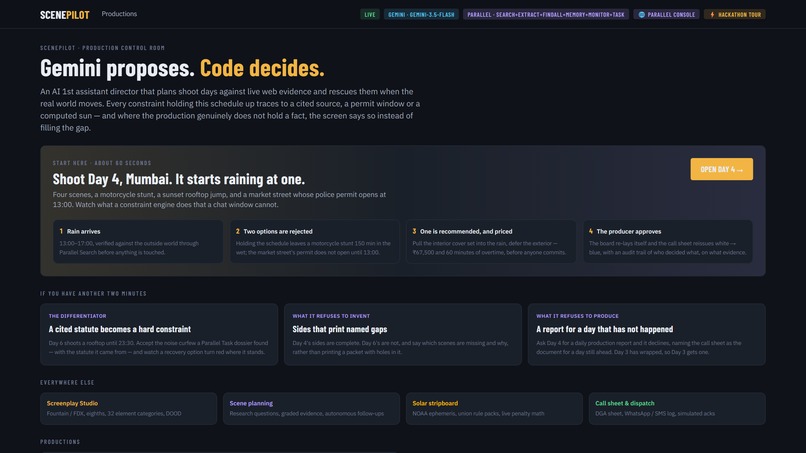Open the Scene planning card
This screenshot has width=806, height=453.
tap(312, 409)
